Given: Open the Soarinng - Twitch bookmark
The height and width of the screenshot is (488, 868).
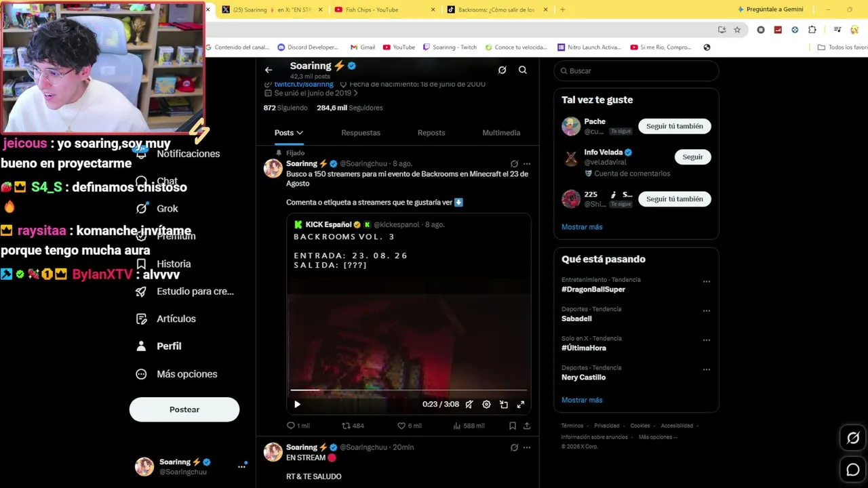Looking at the screenshot, I should (x=450, y=47).
